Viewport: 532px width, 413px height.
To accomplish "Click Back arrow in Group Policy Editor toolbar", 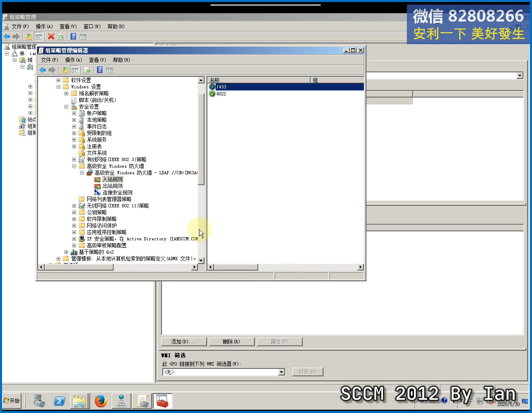I will [43, 70].
